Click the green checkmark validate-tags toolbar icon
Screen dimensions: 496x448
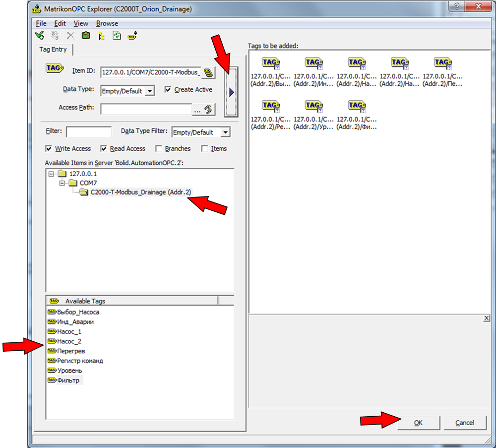tap(40, 36)
